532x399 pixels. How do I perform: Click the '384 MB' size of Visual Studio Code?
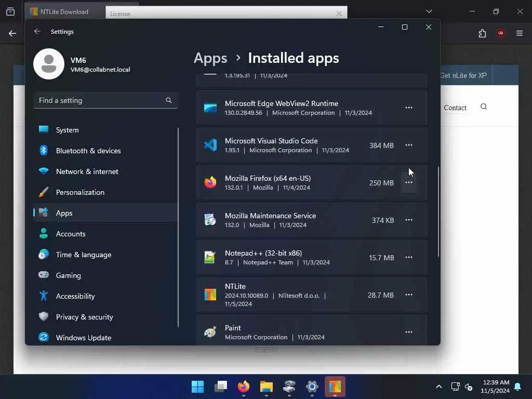point(381,145)
